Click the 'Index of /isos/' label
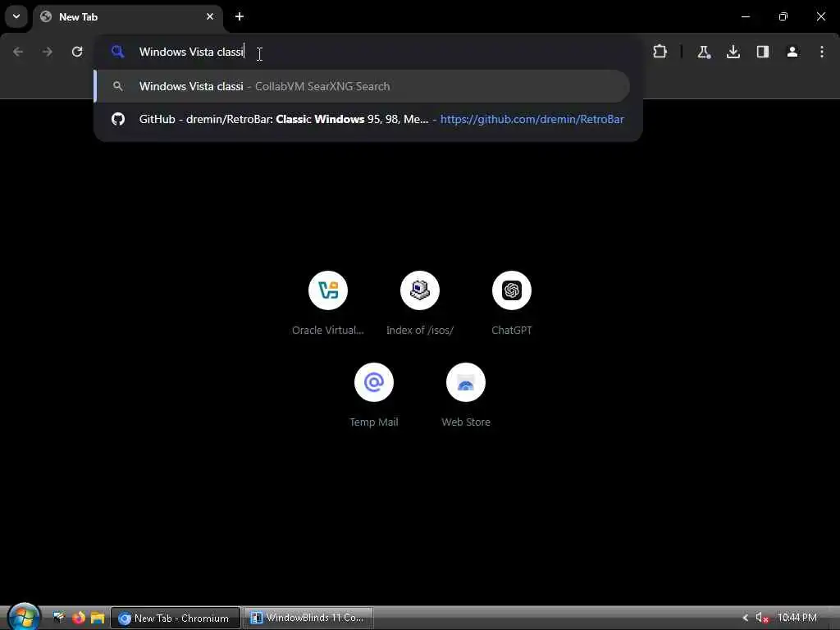The height and width of the screenshot is (630, 840). coord(420,330)
